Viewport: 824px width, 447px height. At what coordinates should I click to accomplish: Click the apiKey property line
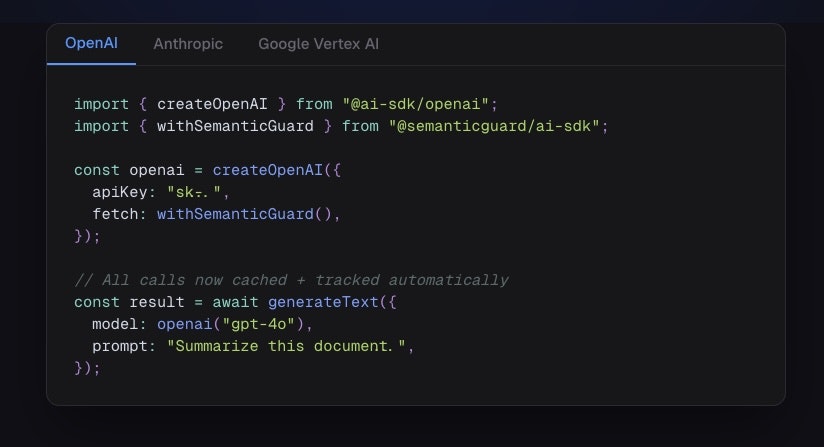pos(161,192)
